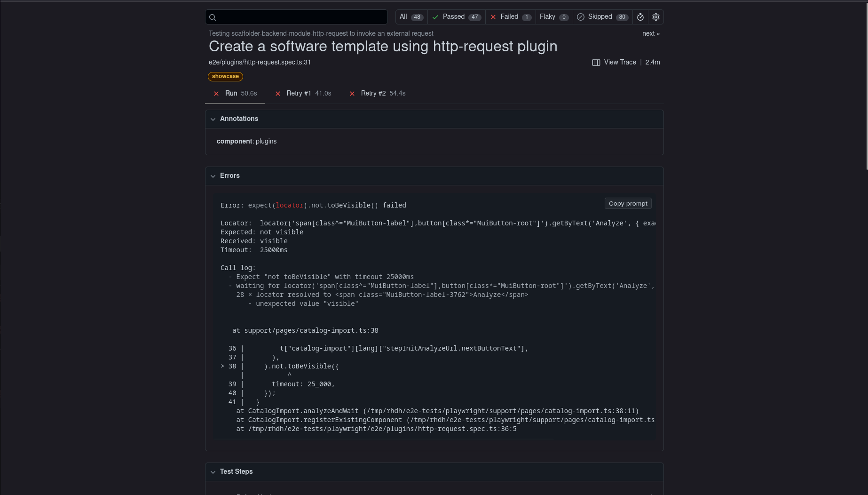Collapse the Test Steps section

213,472
